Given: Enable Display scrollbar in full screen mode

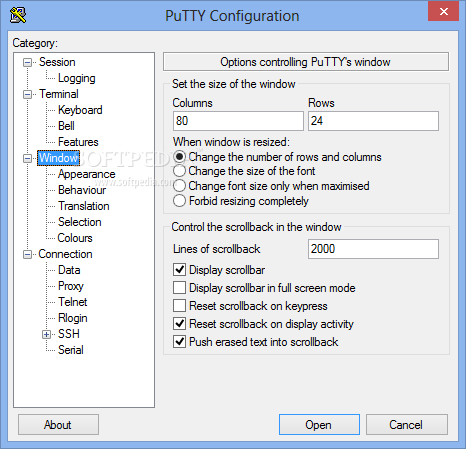Looking at the screenshot, I should click(x=180, y=287).
